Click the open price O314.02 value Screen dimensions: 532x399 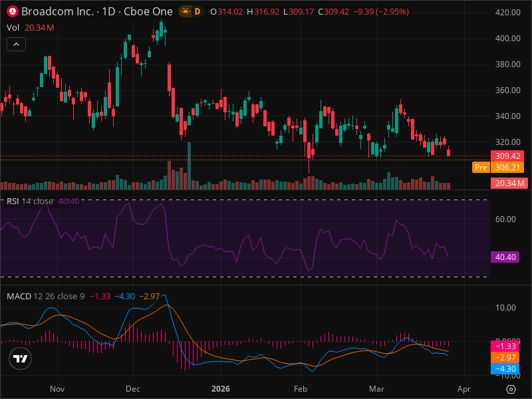point(226,12)
